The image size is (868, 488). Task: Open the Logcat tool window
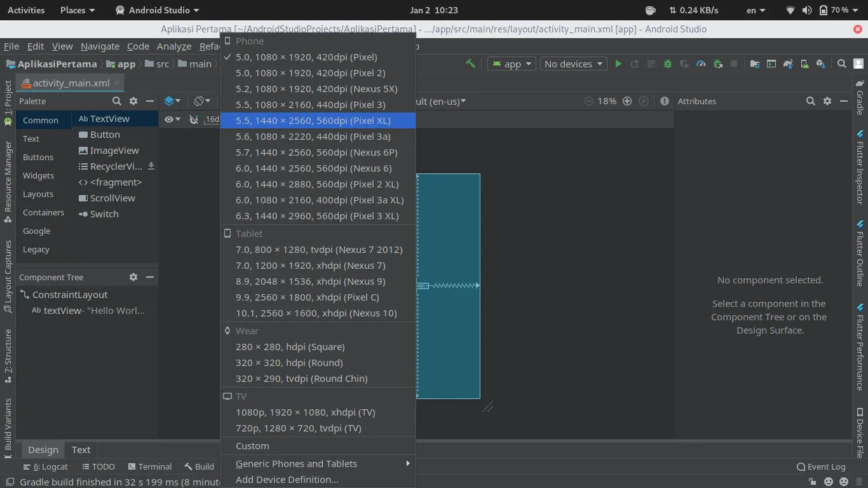point(46,466)
